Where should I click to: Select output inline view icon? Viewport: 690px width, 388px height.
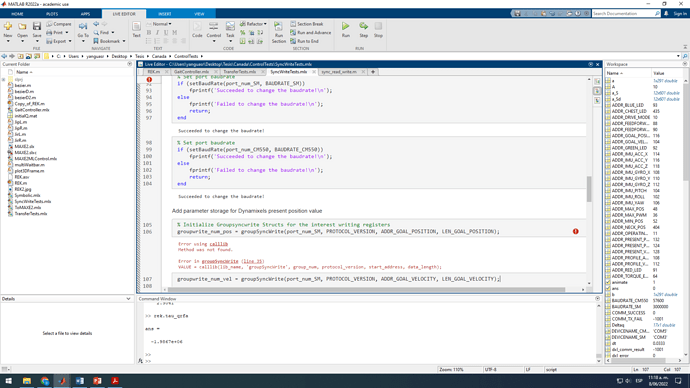[597, 91]
